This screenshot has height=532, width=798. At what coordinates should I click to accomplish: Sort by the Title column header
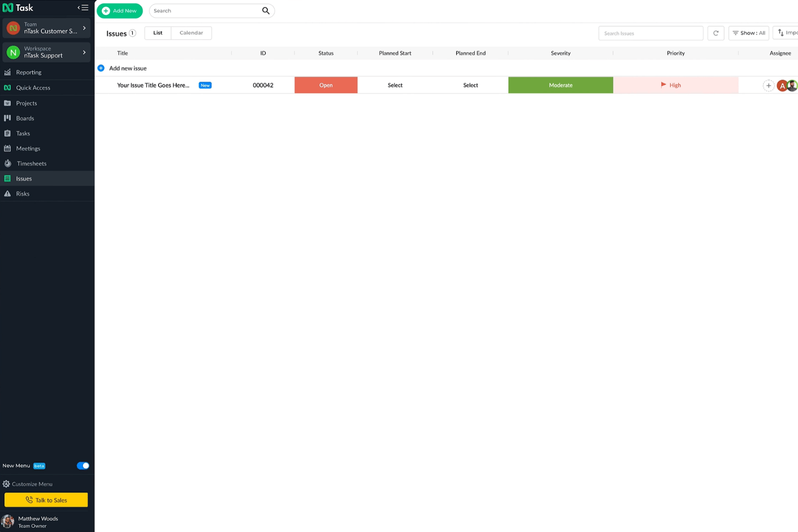click(x=122, y=53)
